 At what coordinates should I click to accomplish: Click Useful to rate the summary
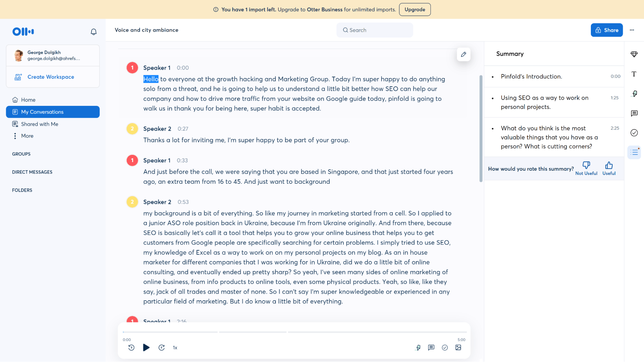tap(609, 168)
